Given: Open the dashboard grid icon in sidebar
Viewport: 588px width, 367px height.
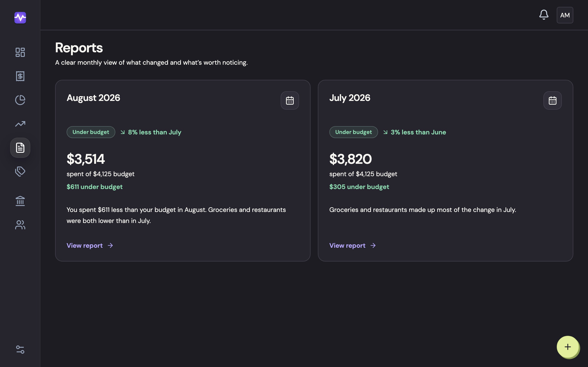Looking at the screenshot, I should tap(20, 52).
